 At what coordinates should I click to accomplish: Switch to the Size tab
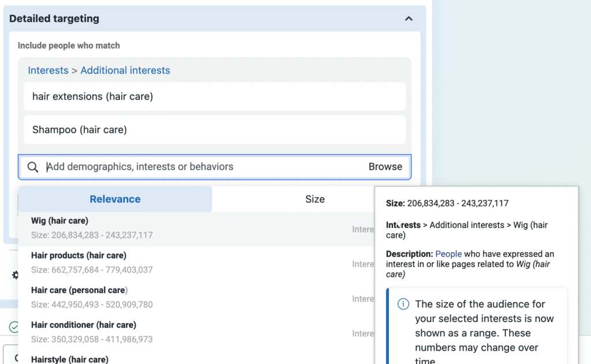(315, 199)
